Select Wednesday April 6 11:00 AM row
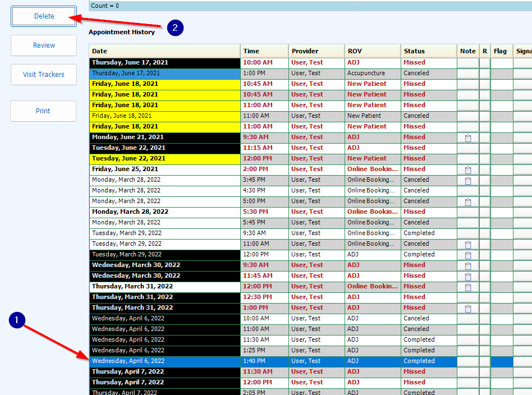This screenshot has height=395, width=532. pos(310,329)
